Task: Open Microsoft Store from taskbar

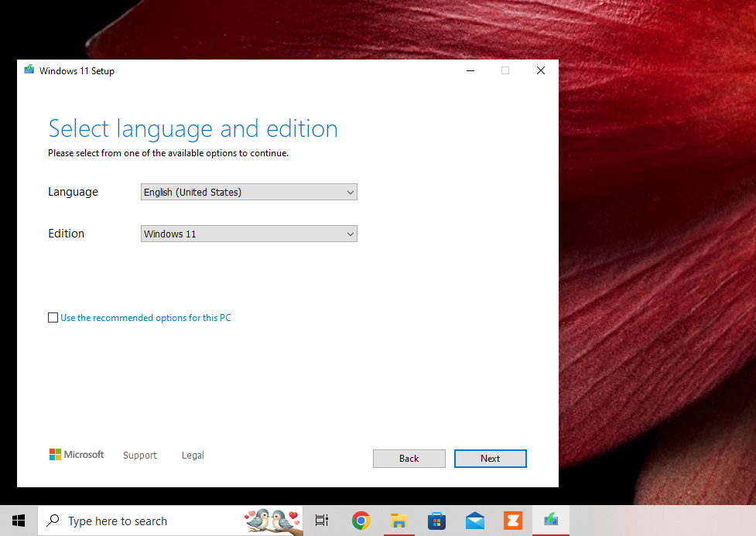Action: pos(437,521)
